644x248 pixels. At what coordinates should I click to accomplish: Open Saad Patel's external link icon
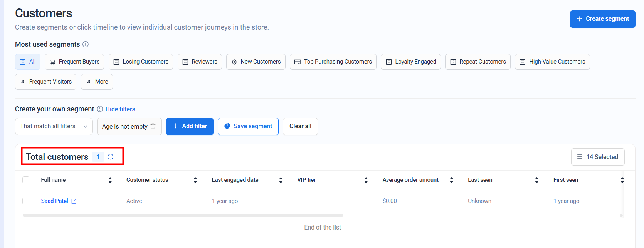pyautogui.click(x=74, y=201)
